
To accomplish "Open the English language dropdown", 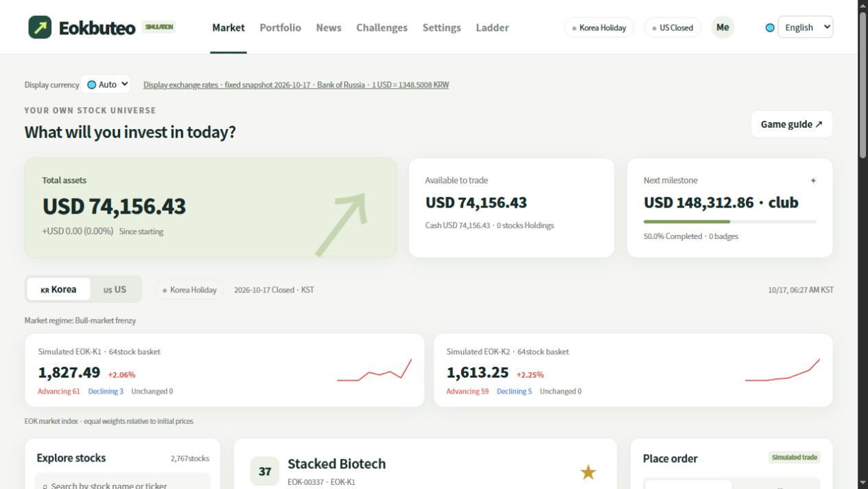I will [x=806, y=27].
